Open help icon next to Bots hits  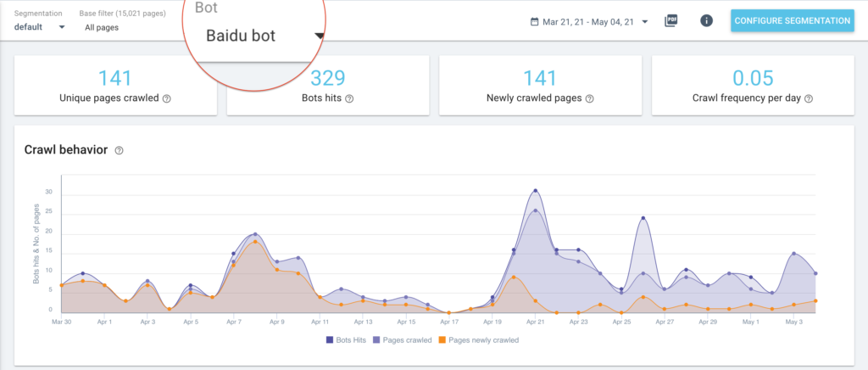click(349, 98)
